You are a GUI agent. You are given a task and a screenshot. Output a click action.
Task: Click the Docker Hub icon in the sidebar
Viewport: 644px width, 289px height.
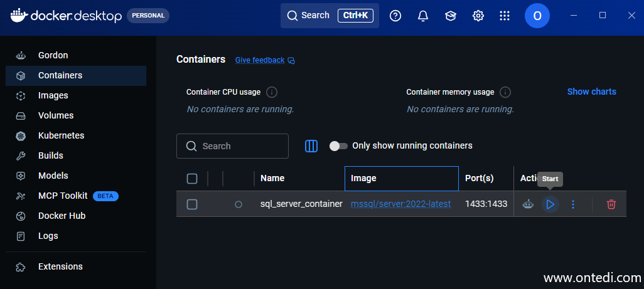pos(21,216)
